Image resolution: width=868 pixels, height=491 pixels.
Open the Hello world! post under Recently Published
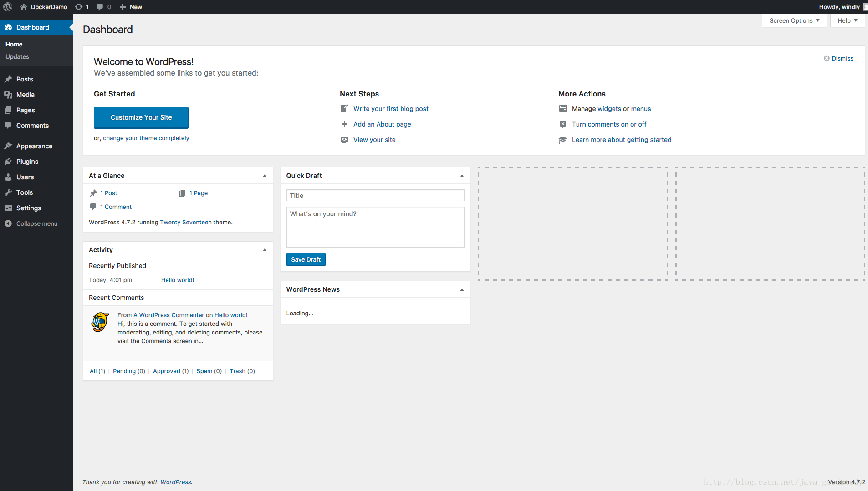[x=178, y=280]
